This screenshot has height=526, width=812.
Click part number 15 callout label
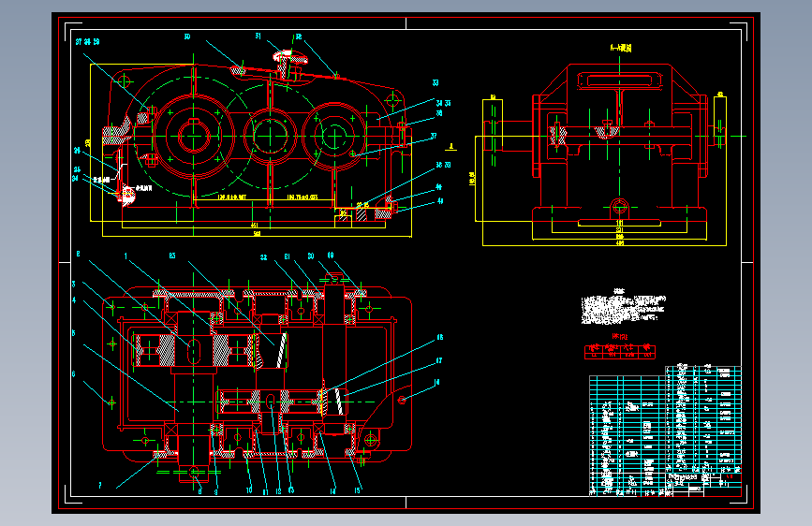click(358, 490)
